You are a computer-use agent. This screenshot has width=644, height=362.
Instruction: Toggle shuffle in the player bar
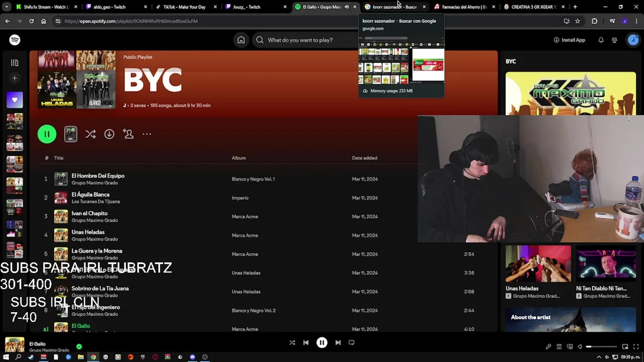(292, 342)
